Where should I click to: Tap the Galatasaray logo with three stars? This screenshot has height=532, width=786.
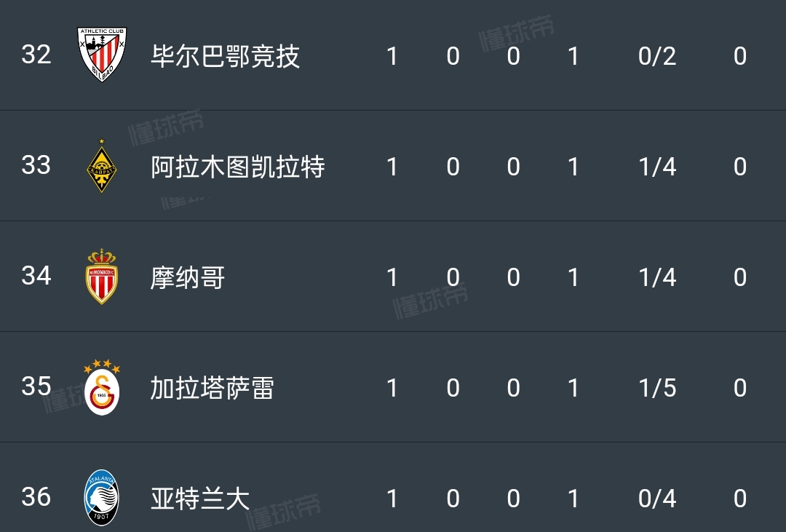(102, 387)
